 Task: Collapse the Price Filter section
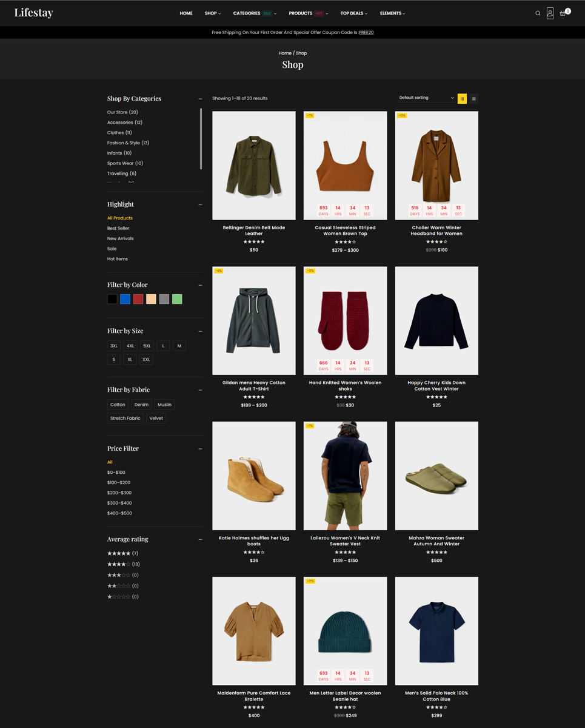coord(200,449)
